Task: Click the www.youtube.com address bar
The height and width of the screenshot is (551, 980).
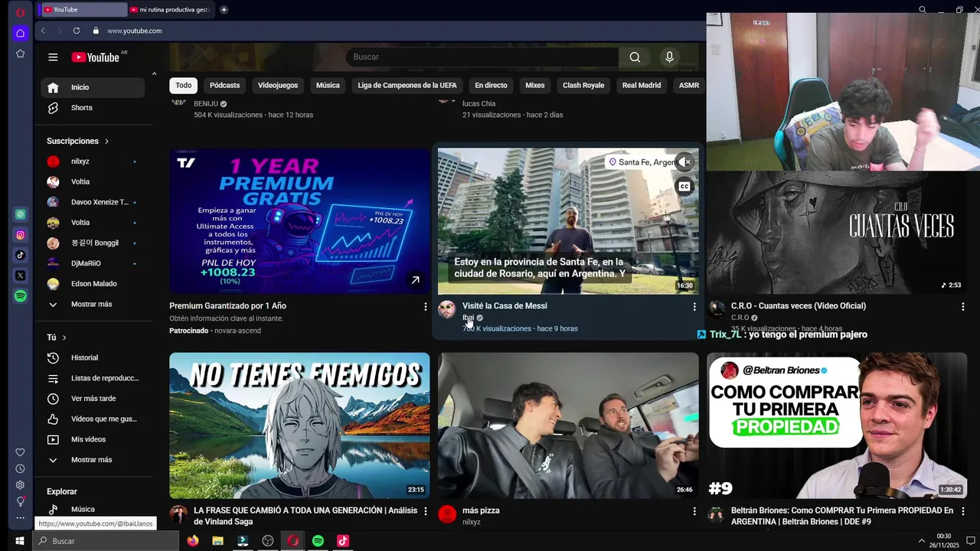Action: click(135, 31)
